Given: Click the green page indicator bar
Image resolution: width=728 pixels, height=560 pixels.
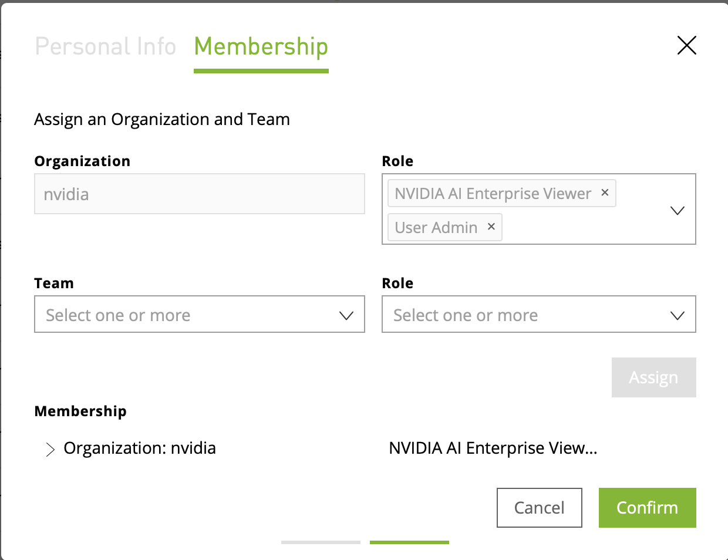Looking at the screenshot, I should 409,542.
